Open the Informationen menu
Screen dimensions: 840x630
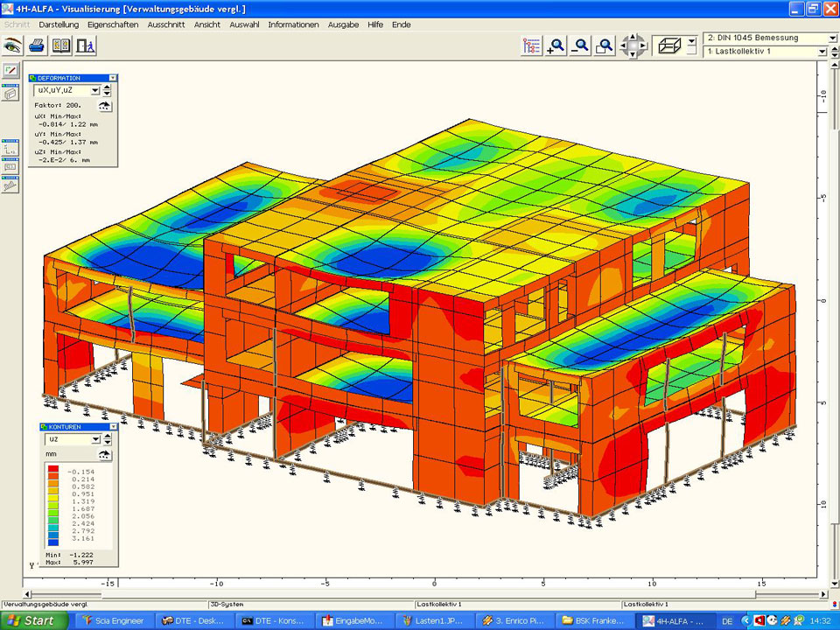click(x=293, y=24)
